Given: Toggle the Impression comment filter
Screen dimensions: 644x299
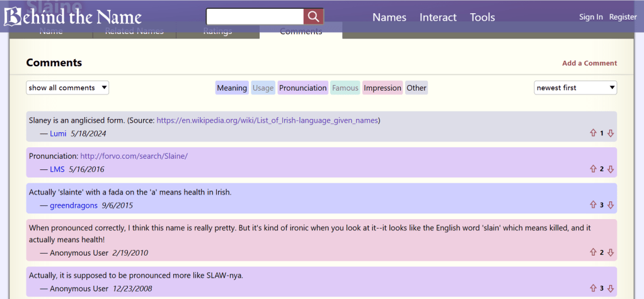Looking at the screenshot, I should pyautogui.click(x=382, y=88).
